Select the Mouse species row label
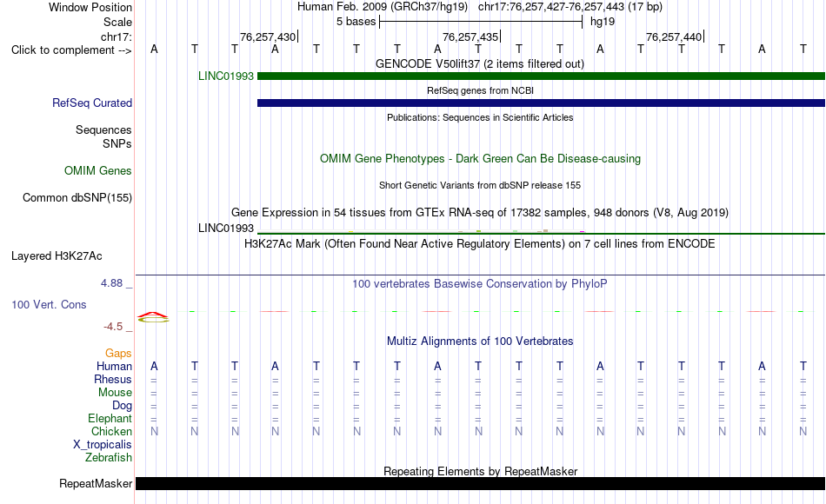This screenshot has width=826, height=504. [x=115, y=393]
